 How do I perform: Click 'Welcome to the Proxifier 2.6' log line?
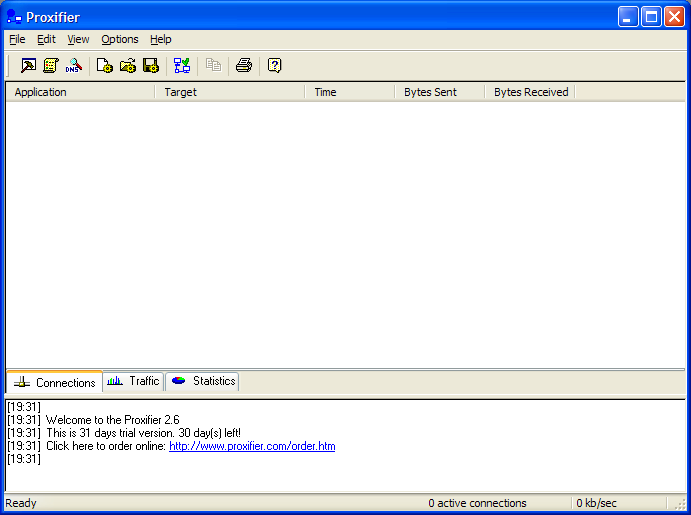coord(113,419)
